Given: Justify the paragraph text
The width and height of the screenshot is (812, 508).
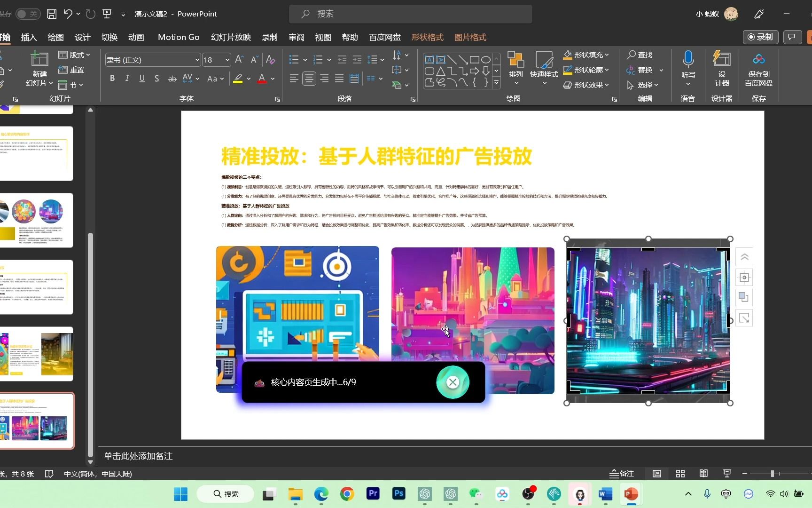Looking at the screenshot, I should pos(339,79).
